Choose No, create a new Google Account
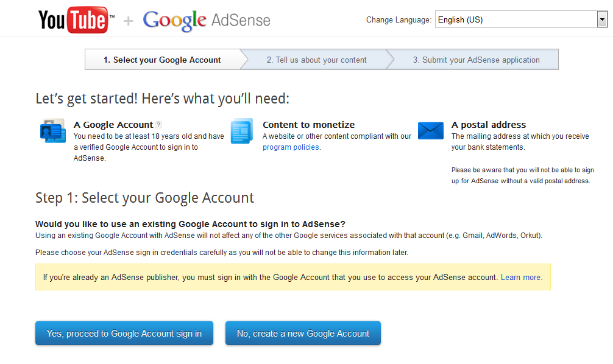 [x=303, y=333]
